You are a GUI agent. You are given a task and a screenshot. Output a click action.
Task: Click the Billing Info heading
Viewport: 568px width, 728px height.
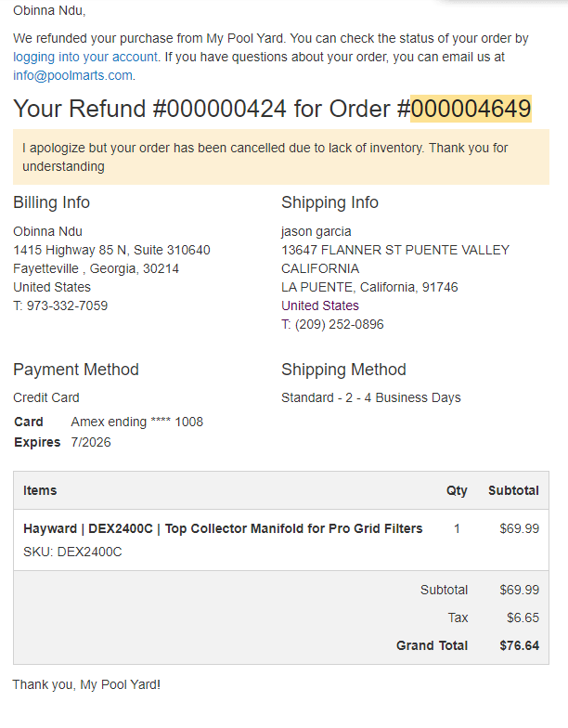point(52,202)
